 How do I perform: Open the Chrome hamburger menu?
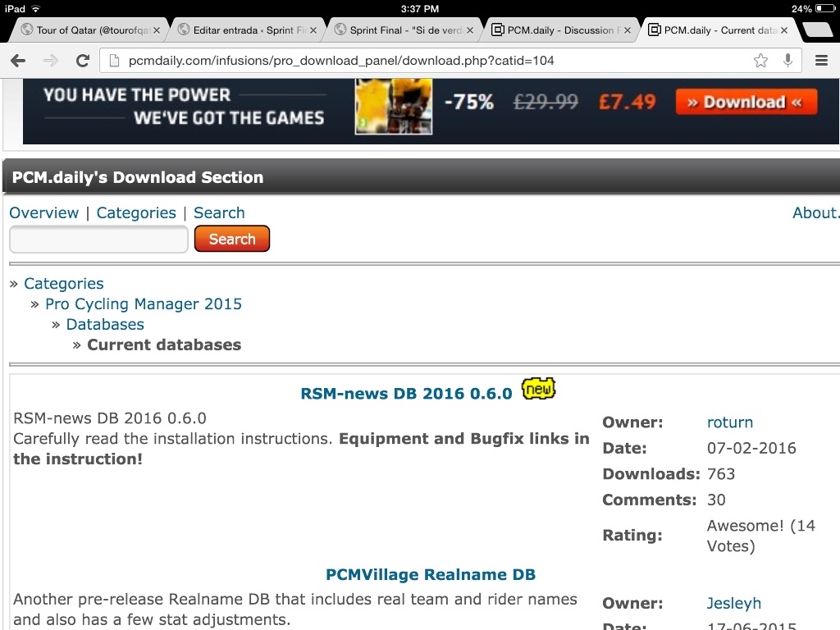821,61
